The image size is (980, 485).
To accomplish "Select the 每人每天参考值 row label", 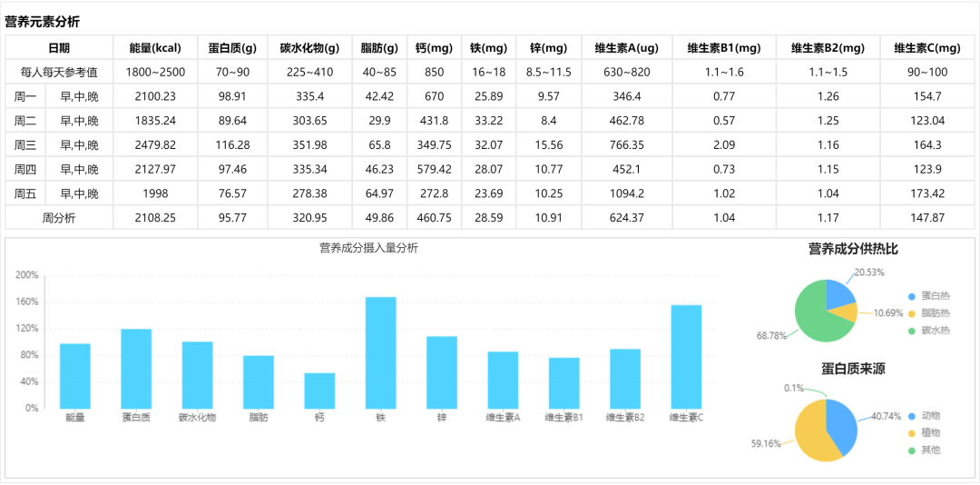I will [x=59, y=72].
